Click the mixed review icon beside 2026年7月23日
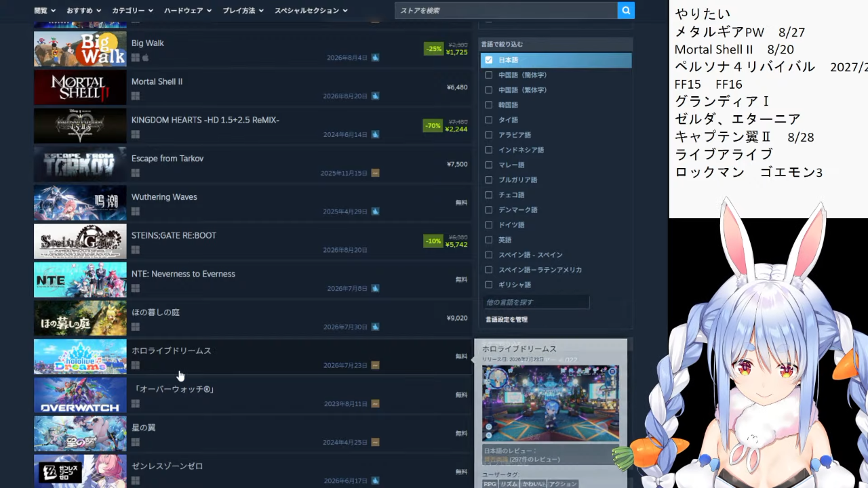 coord(375,365)
